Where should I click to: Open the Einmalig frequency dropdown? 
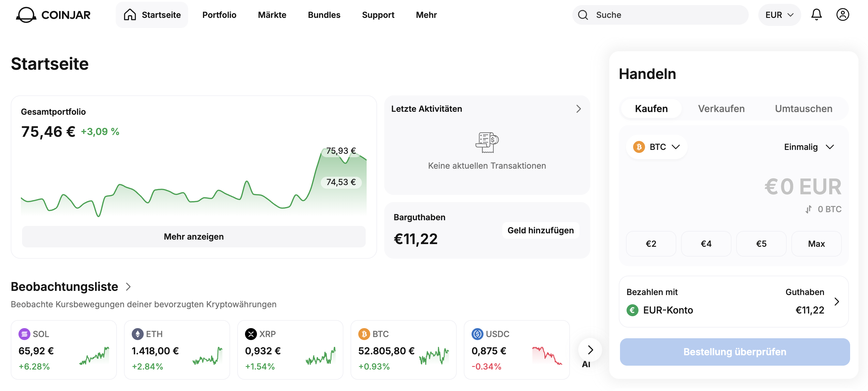coord(809,147)
